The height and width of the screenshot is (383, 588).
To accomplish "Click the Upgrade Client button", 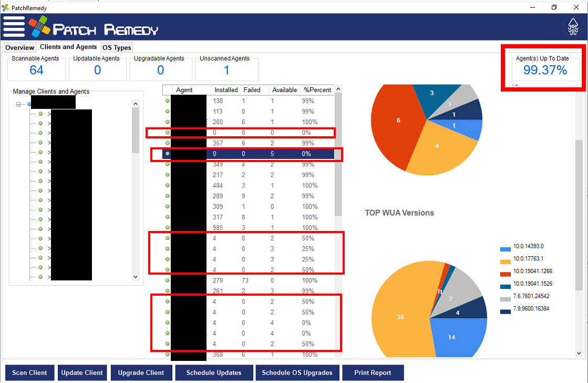I will 141,373.
